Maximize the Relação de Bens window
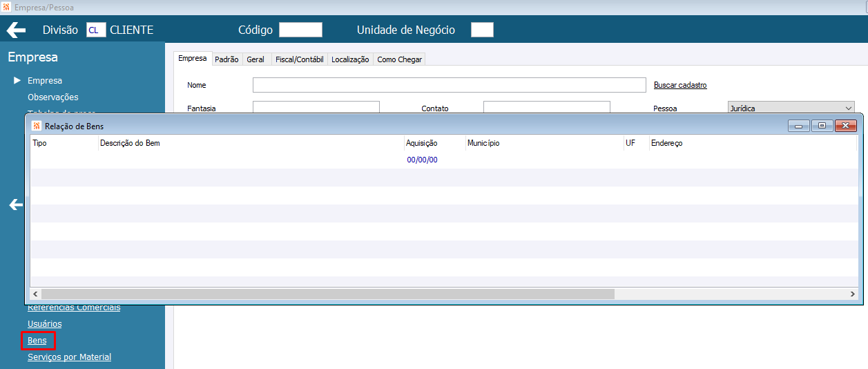Image resolution: width=868 pixels, height=369 pixels. coord(822,126)
